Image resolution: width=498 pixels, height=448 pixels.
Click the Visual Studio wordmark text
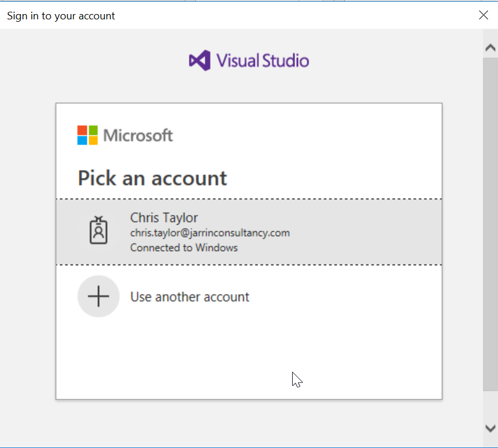tap(262, 60)
